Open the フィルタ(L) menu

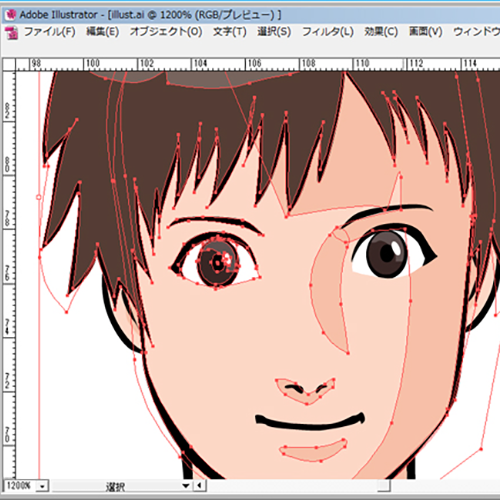[328, 32]
